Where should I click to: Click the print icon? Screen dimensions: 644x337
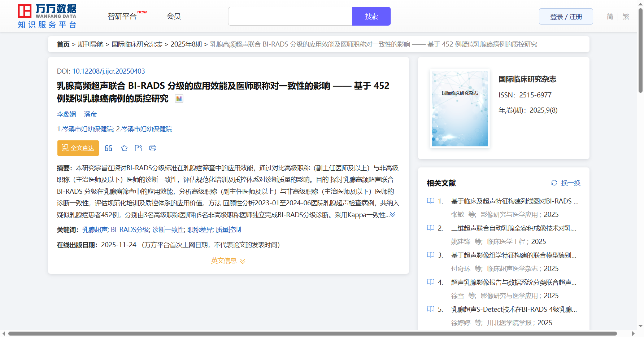click(x=153, y=148)
